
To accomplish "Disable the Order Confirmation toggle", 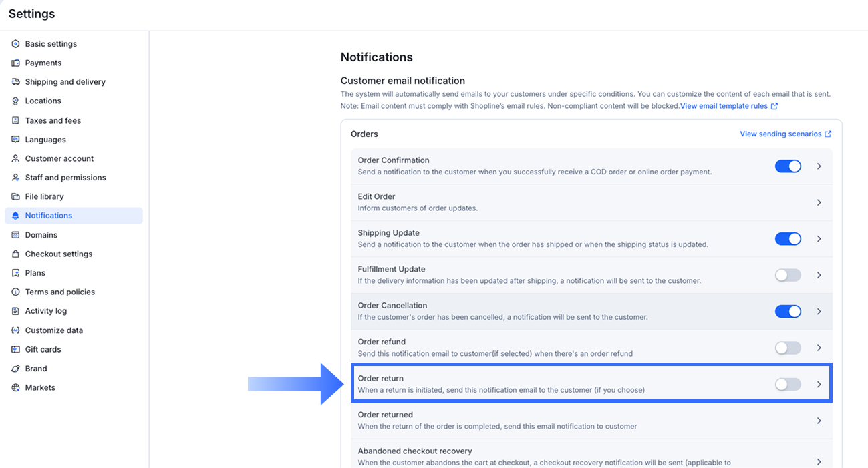I will [x=788, y=166].
